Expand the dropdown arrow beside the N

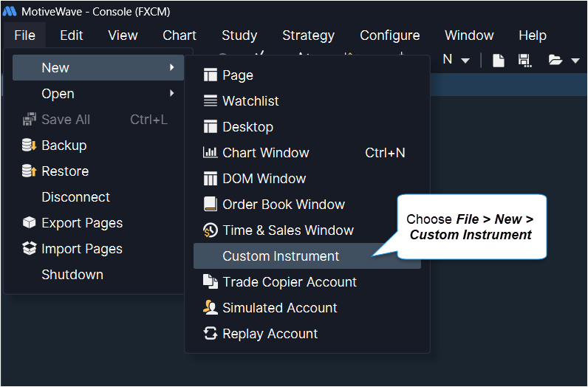coord(465,61)
